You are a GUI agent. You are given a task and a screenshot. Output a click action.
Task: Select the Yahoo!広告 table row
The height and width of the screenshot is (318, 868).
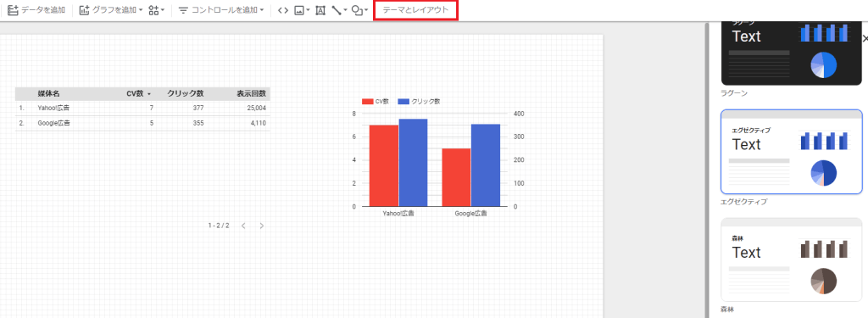point(142,108)
